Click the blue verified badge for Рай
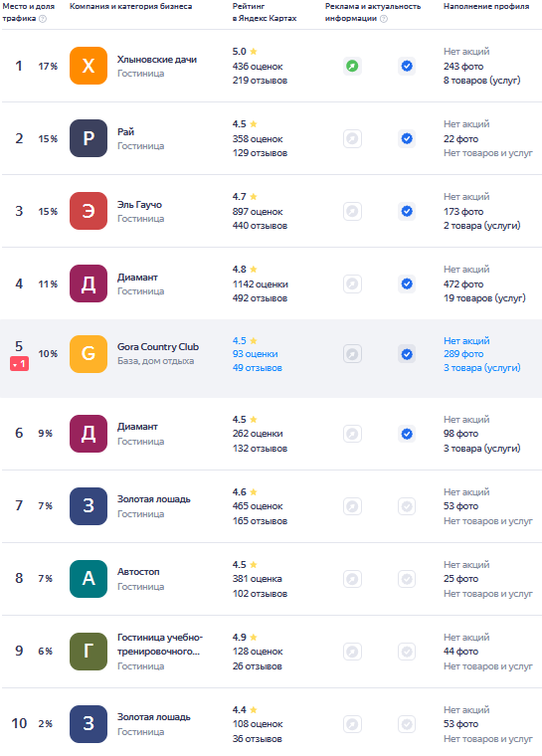This screenshot has height=756, width=542. (x=407, y=138)
